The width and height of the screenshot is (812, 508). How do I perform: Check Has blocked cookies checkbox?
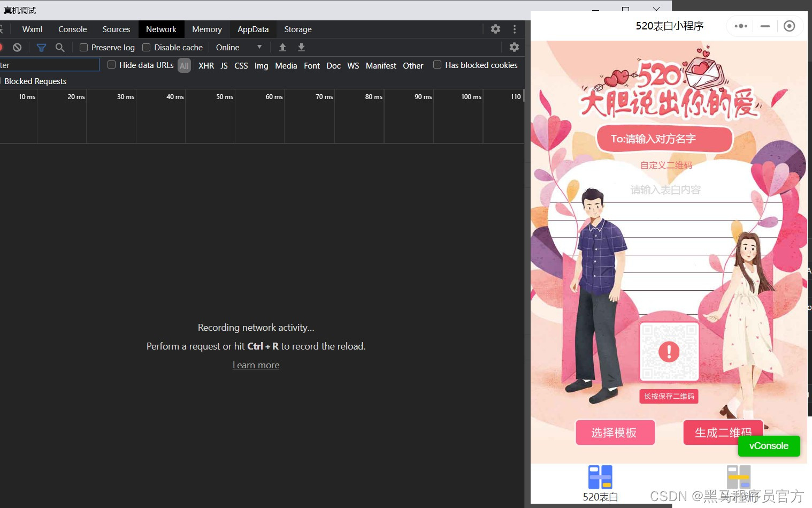437,65
